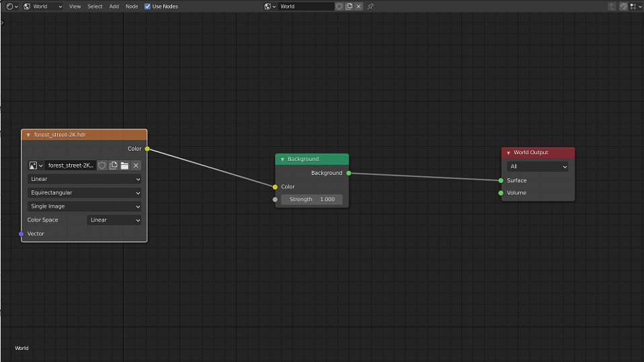The height and width of the screenshot is (362, 644).
Task: Browse world datablocks with the globe icon
Action: click(x=270, y=6)
